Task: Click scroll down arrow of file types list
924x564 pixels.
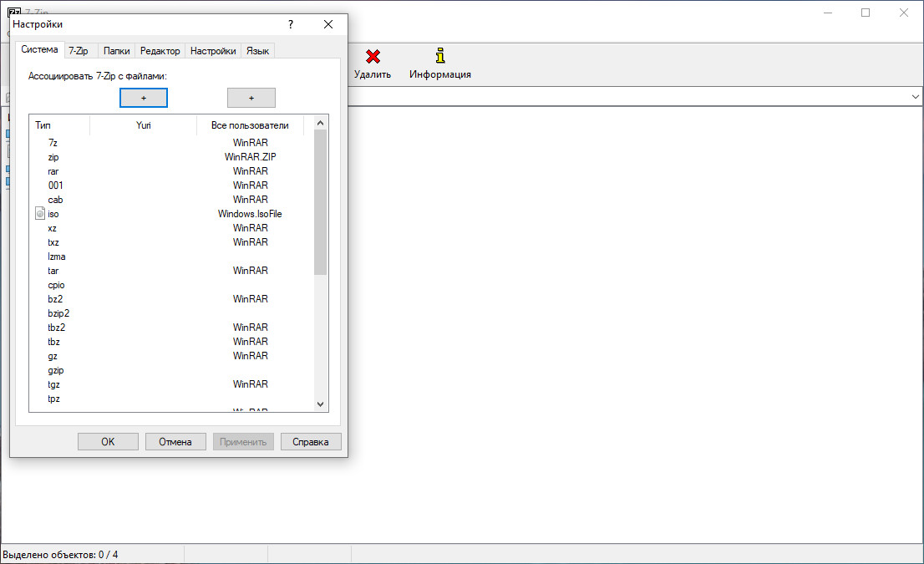Action: (x=320, y=404)
